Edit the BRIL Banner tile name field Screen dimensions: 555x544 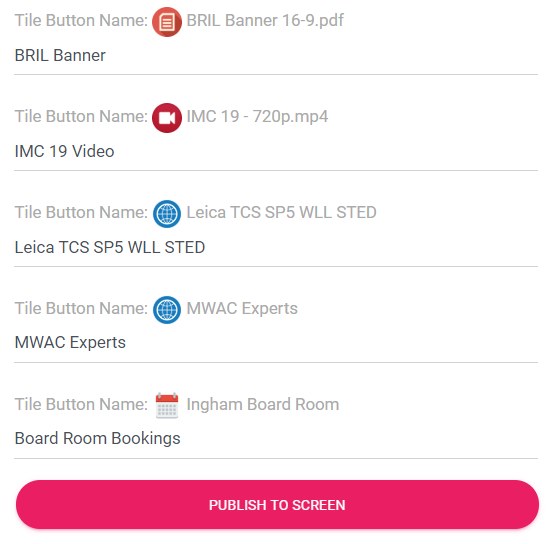click(276, 56)
